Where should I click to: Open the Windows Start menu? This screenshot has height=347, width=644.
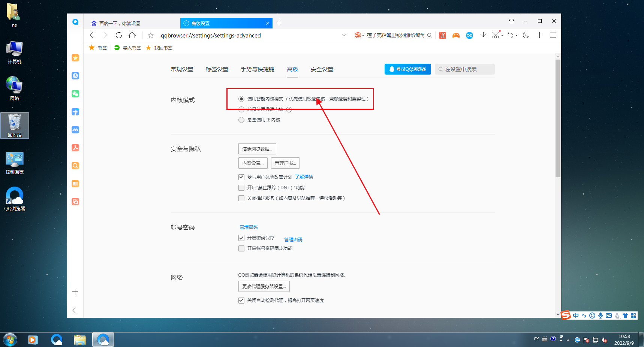pyautogui.click(x=10, y=340)
